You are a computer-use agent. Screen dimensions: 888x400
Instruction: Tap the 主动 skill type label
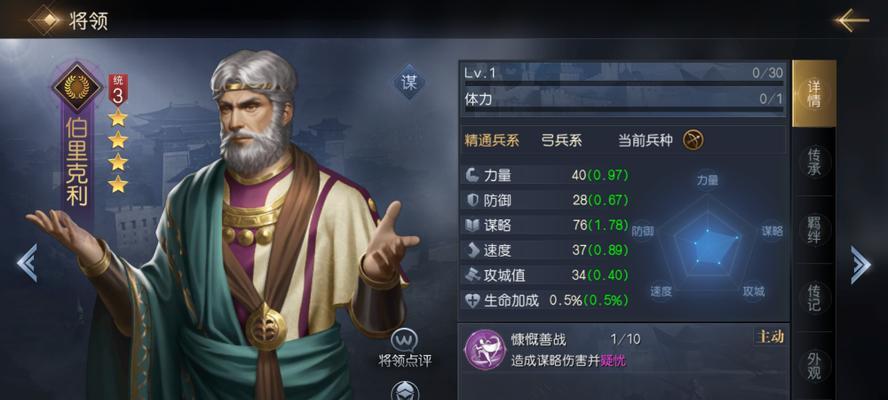[x=769, y=337]
